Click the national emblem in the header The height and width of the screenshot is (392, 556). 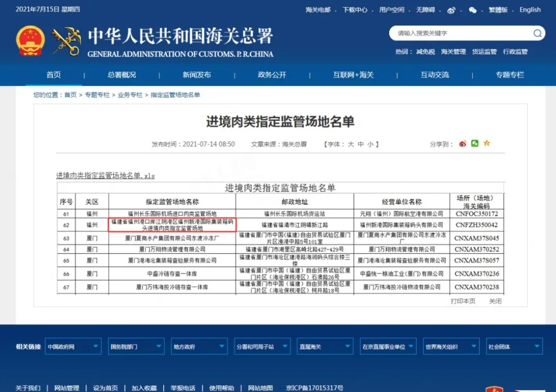point(30,42)
